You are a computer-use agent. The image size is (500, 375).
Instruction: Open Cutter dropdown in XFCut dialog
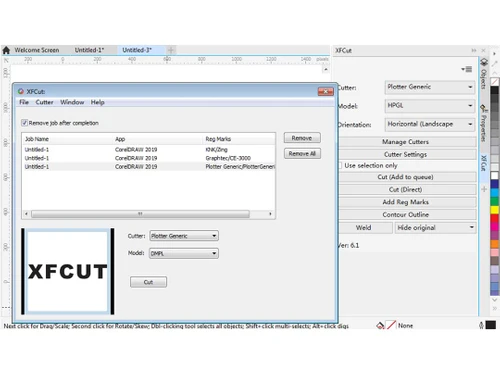tap(184, 236)
